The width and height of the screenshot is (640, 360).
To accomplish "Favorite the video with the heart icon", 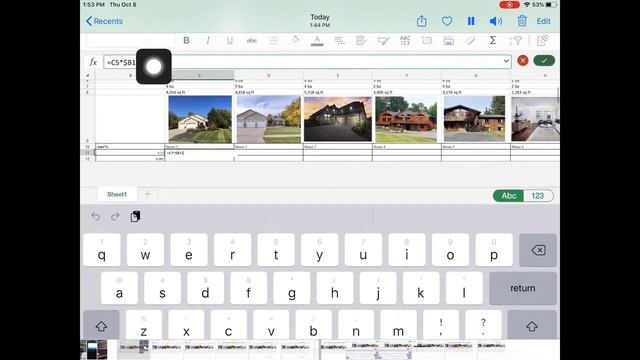I will pyautogui.click(x=447, y=21).
